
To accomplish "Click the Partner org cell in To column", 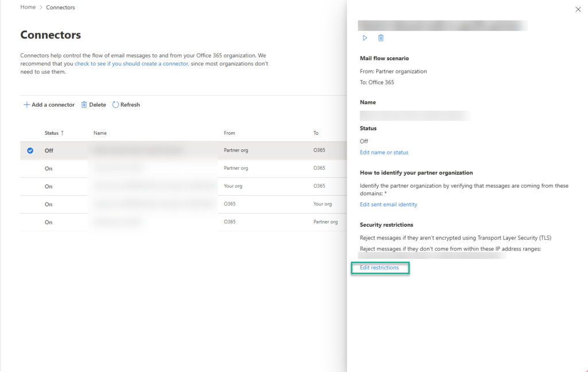I will tap(326, 222).
